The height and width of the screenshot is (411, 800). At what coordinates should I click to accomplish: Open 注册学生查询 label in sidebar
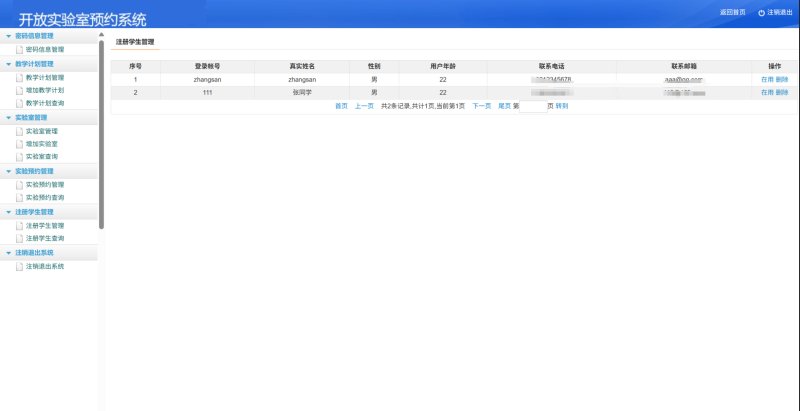coord(45,238)
